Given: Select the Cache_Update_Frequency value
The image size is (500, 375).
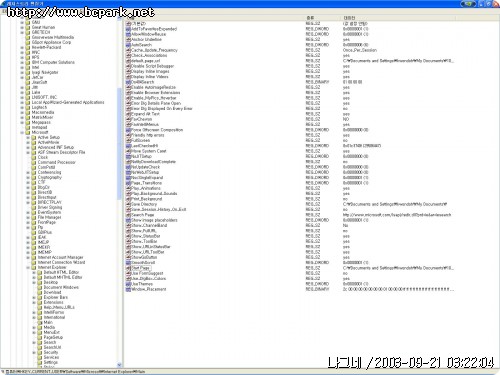Looking at the screenshot, I should pyautogui.click(x=154, y=50).
